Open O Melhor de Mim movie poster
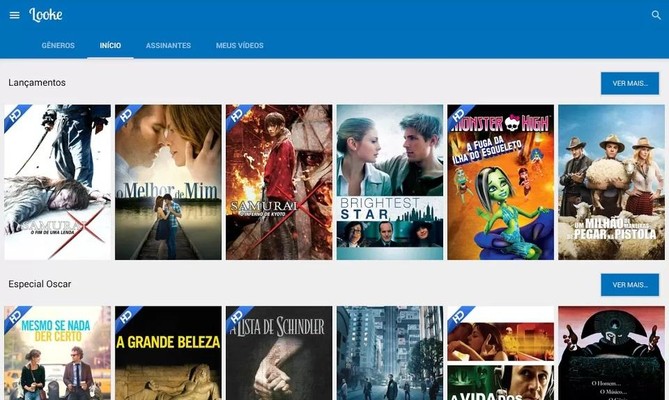 168,182
